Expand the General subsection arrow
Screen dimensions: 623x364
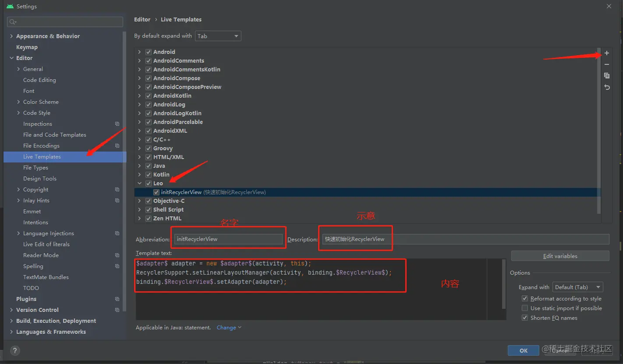point(18,69)
